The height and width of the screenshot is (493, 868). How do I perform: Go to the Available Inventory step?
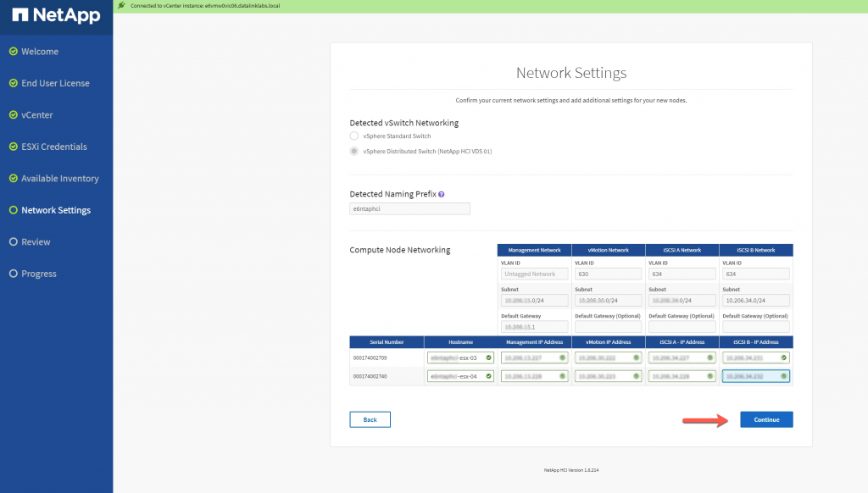pyautogui.click(x=60, y=178)
